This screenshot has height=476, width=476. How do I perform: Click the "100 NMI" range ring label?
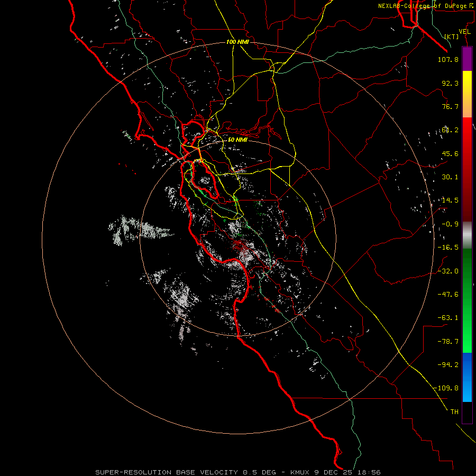tap(237, 42)
